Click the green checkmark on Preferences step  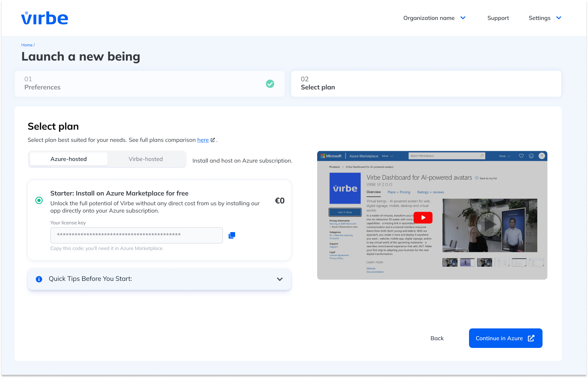pyautogui.click(x=270, y=84)
